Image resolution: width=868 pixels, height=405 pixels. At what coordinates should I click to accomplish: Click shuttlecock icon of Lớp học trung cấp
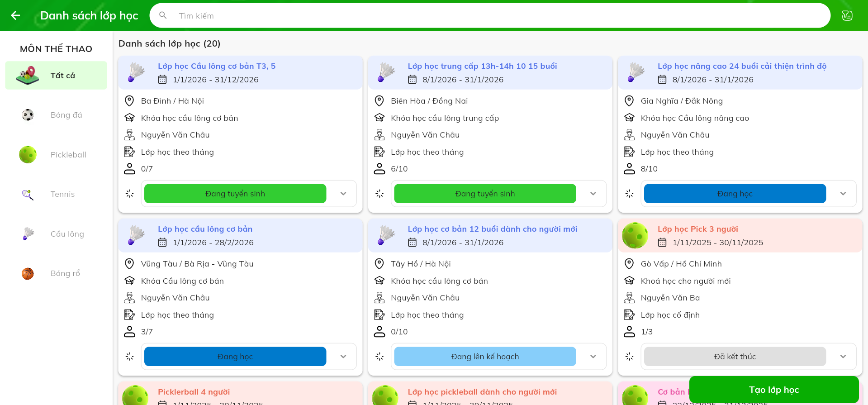(386, 72)
